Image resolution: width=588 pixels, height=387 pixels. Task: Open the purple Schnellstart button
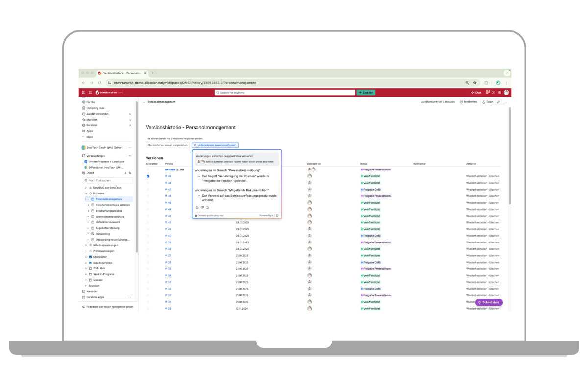[489, 302]
